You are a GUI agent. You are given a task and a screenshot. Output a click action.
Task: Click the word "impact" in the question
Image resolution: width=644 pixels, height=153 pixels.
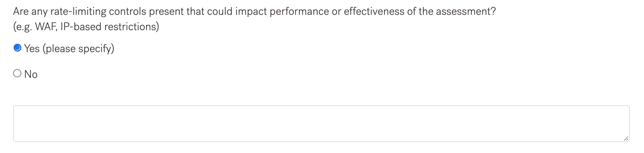tap(251, 12)
